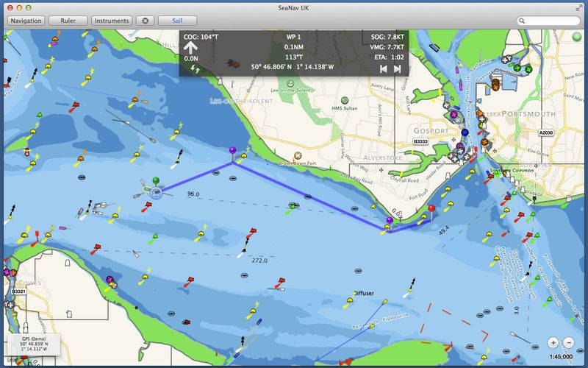The width and height of the screenshot is (588, 368).
Task: Center map on GPS crosshair button
Action: [x=145, y=21]
